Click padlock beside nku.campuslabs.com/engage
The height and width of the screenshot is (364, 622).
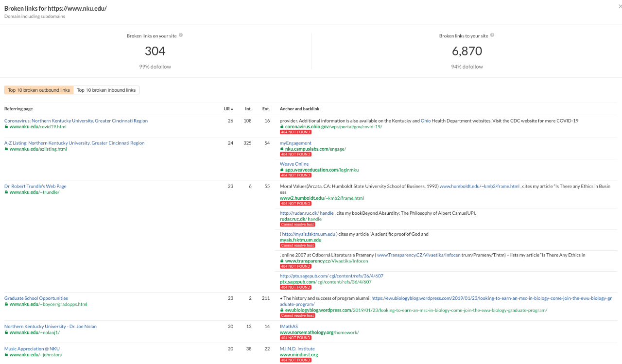click(282, 149)
